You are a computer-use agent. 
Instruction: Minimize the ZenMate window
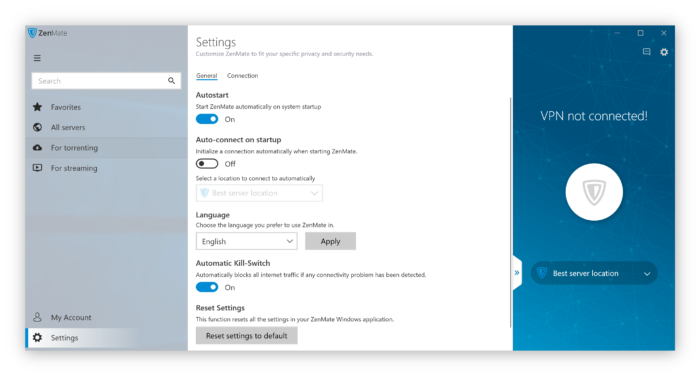(x=617, y=33)
